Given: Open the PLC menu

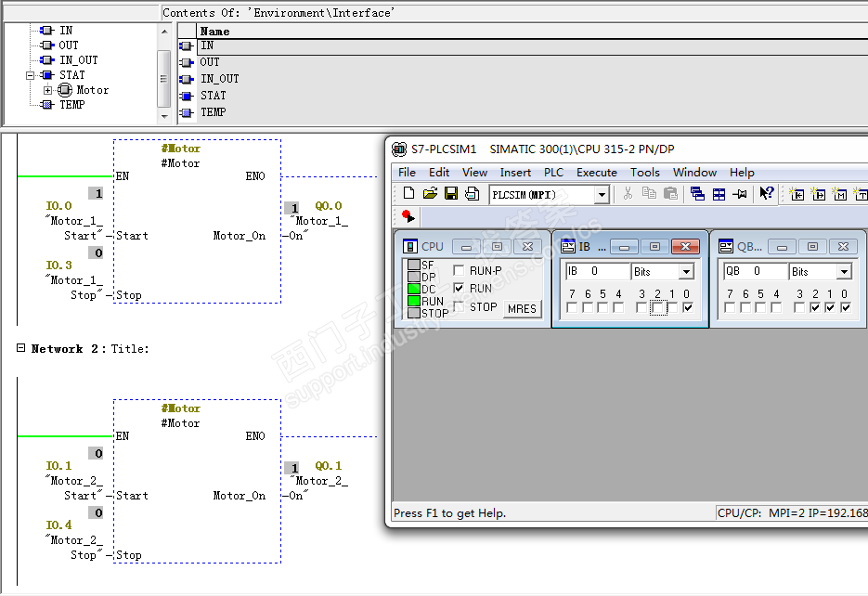Looking at the screenshot, I should 553,172.
